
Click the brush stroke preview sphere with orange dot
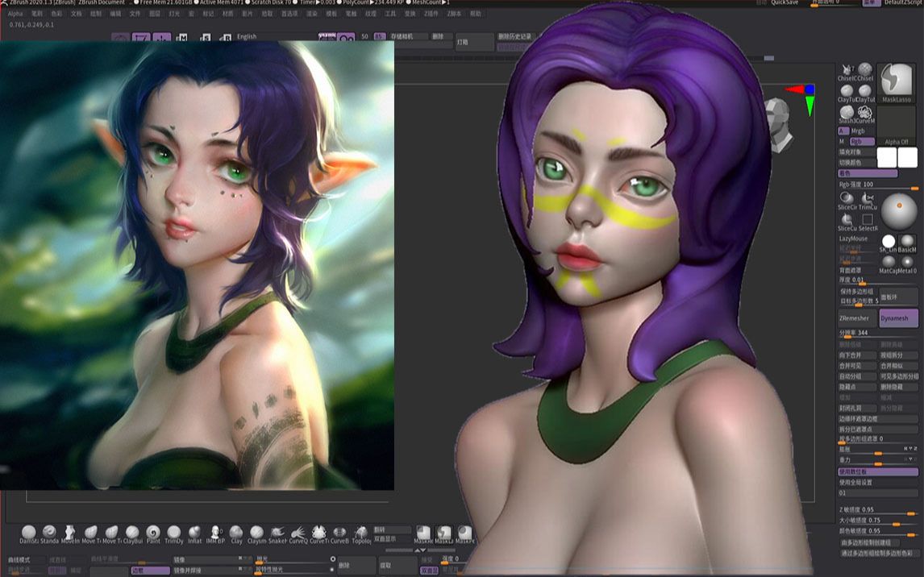click(x=899, y=211)
